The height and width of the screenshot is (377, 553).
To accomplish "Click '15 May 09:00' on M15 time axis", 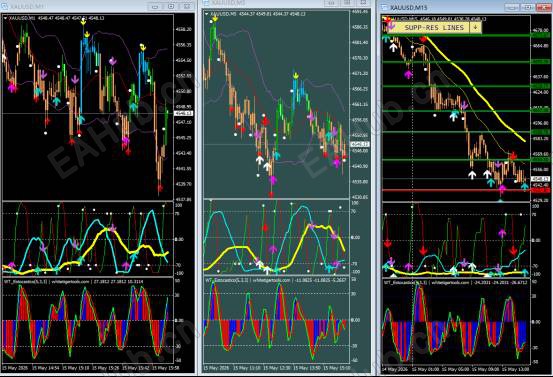I will 486,369.
